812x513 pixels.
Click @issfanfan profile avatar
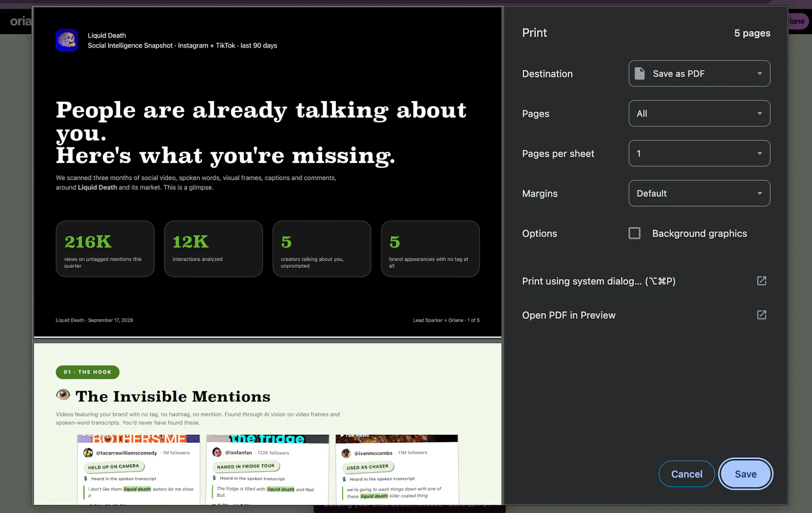pyautogui.click(x=217, y=452)
